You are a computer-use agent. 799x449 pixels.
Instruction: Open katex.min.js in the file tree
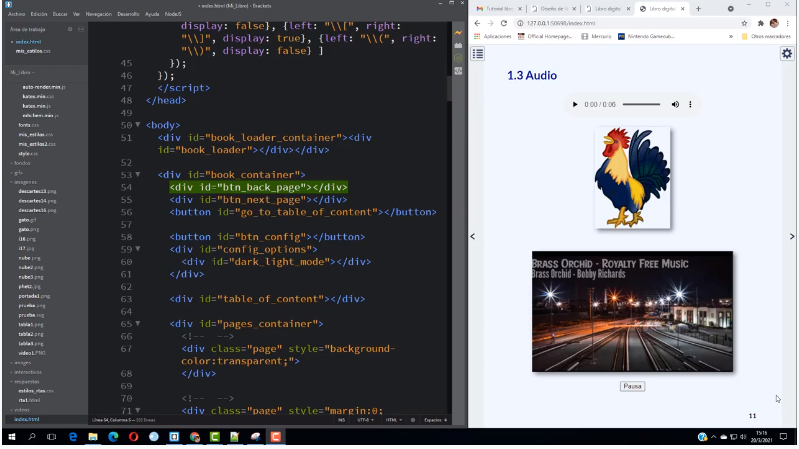click(x=36, y=106)
